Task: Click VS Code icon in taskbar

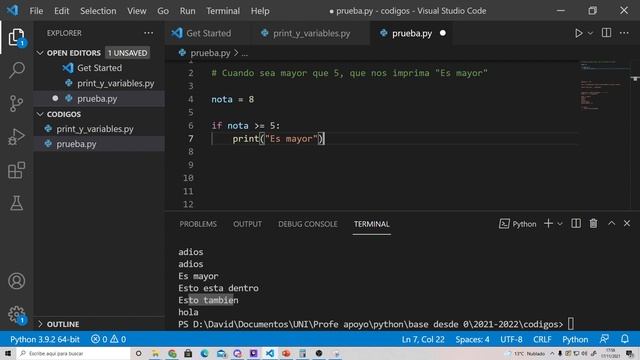Action: tap(270, 353)
